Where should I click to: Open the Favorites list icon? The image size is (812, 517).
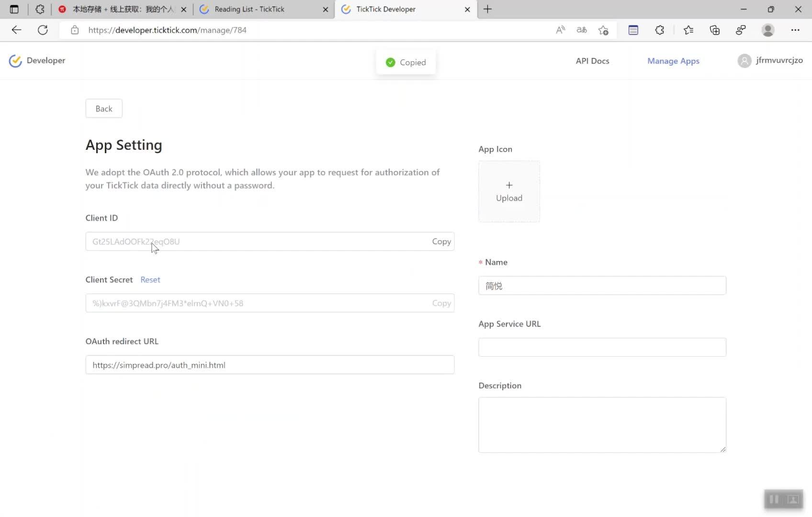[688, 30]
